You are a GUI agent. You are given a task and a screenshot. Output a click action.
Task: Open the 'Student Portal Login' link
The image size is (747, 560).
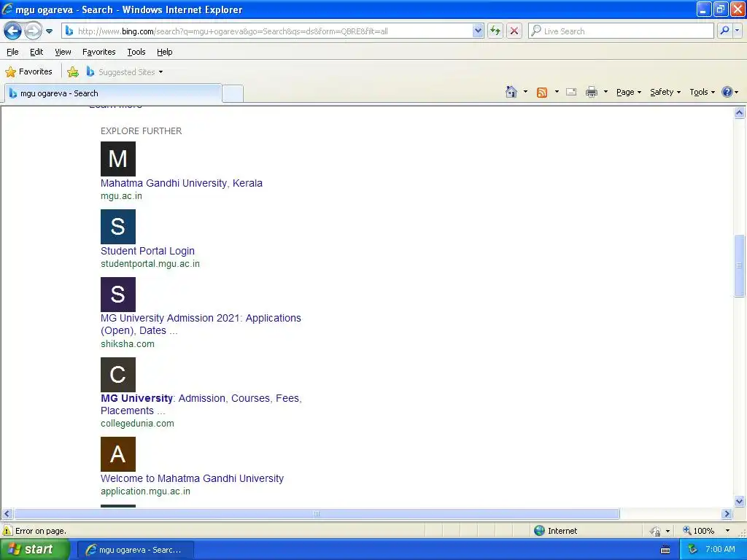pos(147,251)
